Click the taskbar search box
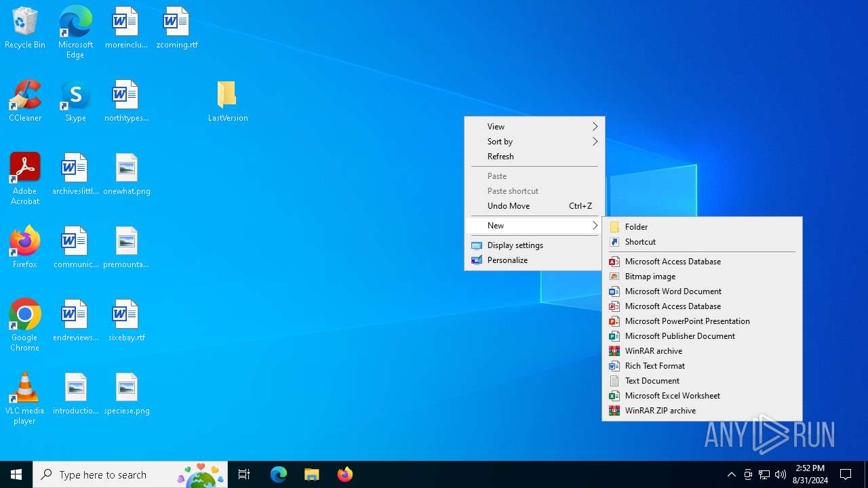Viewport: 868px width, 488px height. click(x=130, y=474)
